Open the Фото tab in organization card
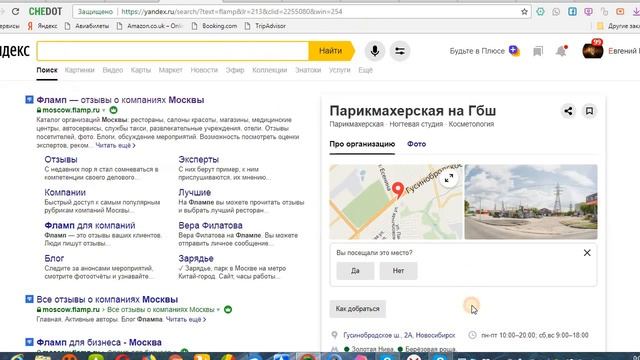Viewport: 640px width, 360px height. coord(416,144)
